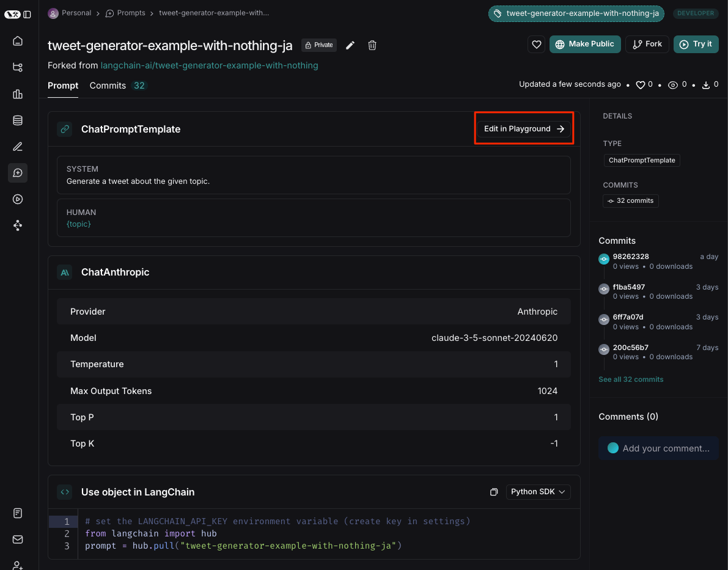Open commit 200c56b7
The image size is (728, 570).
630,348
